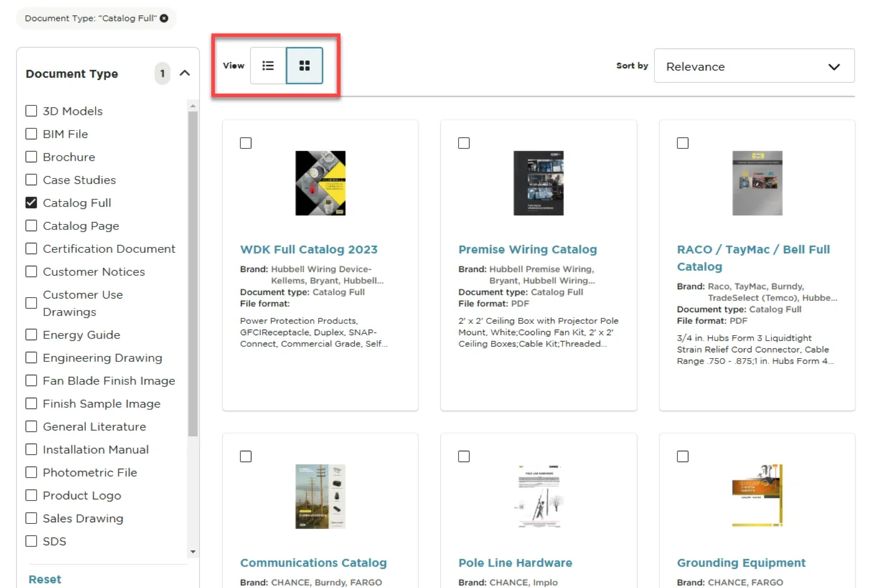Open Grounding Equipment link

click(x=741, y=563)
